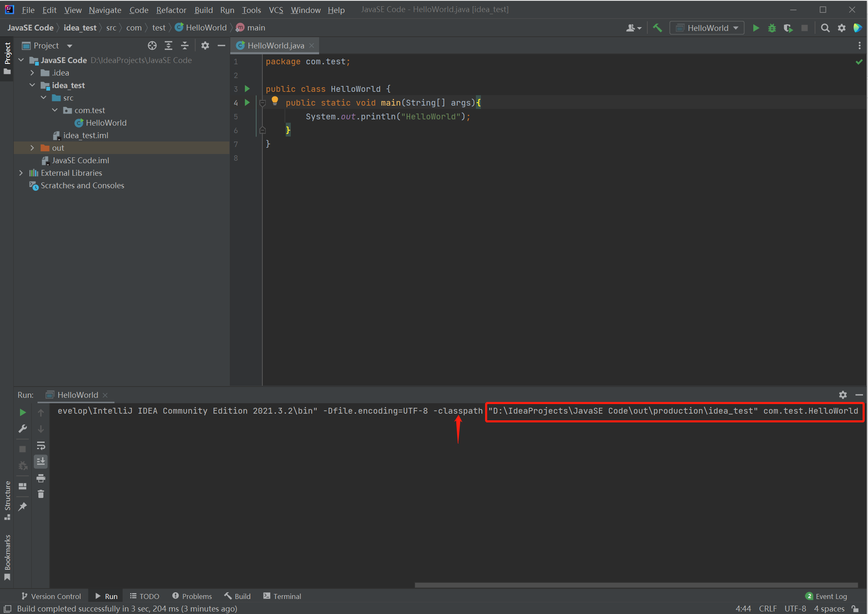The height and width of the screenshot is (614, 868).
Task: Collapse the src folder in Project tree
Action: pos(44,98)
